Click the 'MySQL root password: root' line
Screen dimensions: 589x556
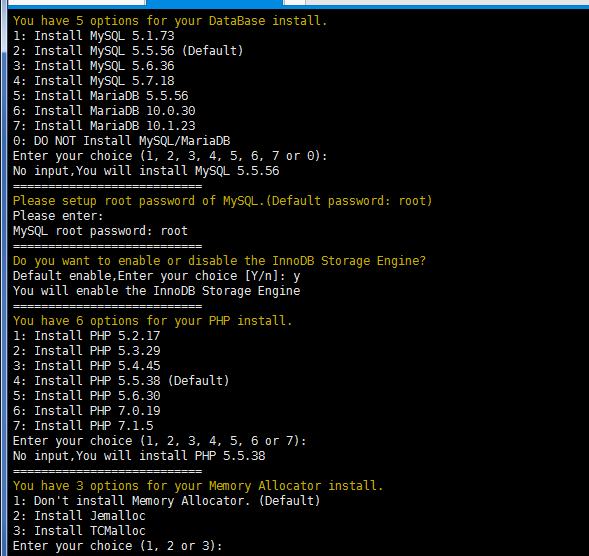pyautogui.click(x=100, y=231)
